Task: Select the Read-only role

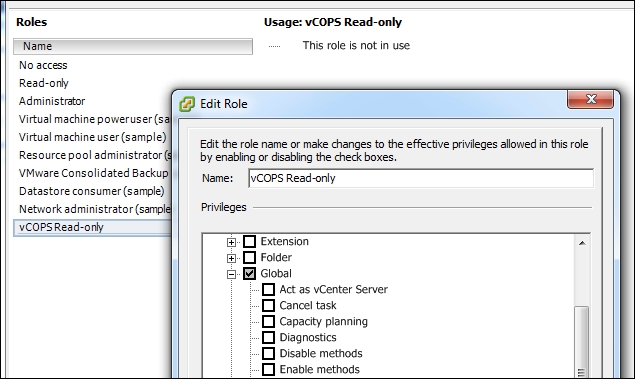Action: [44, 83]
